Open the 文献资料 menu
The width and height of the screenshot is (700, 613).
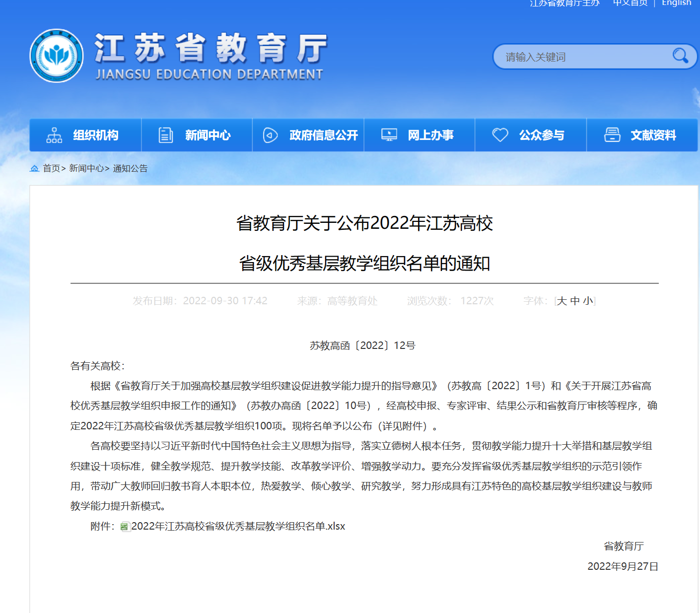642,135
